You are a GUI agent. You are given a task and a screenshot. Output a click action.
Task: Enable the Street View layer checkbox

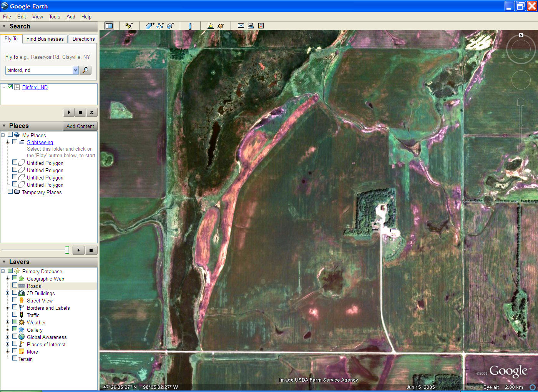(15, 300)
